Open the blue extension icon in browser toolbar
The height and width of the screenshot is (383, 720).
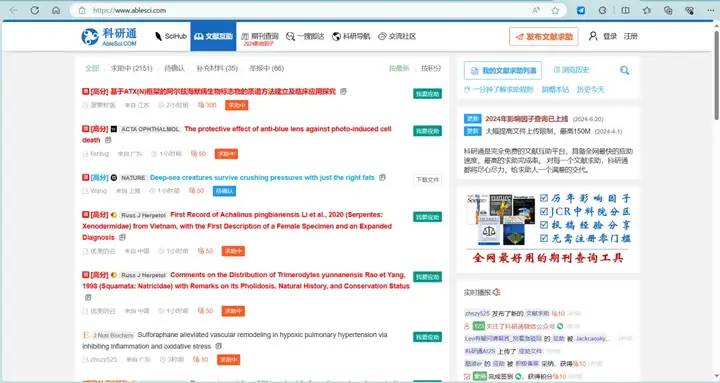click(x=581, y=10)
